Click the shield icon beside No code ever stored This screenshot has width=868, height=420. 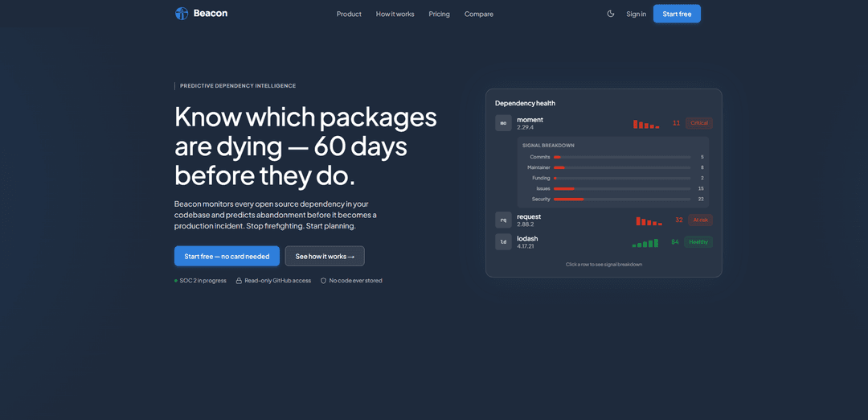[x=324, y=281]
